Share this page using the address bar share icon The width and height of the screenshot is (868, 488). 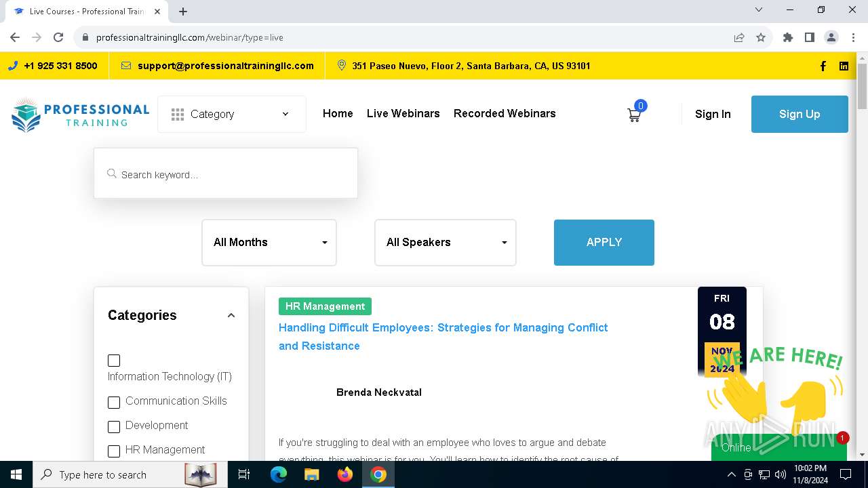[x=739, y=37]
